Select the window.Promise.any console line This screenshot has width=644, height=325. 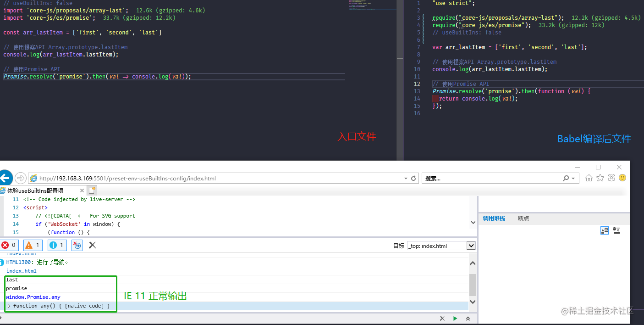point(33,297)
